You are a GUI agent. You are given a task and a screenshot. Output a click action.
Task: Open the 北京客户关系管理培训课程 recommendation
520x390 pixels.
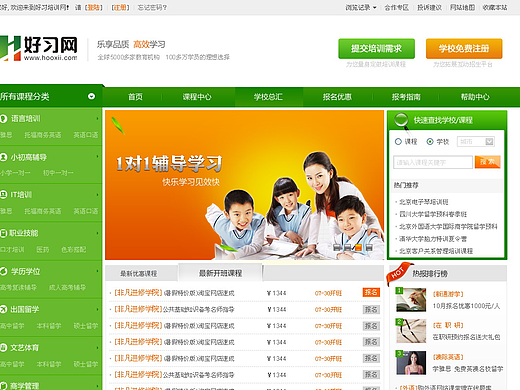[x=436, y=251]
